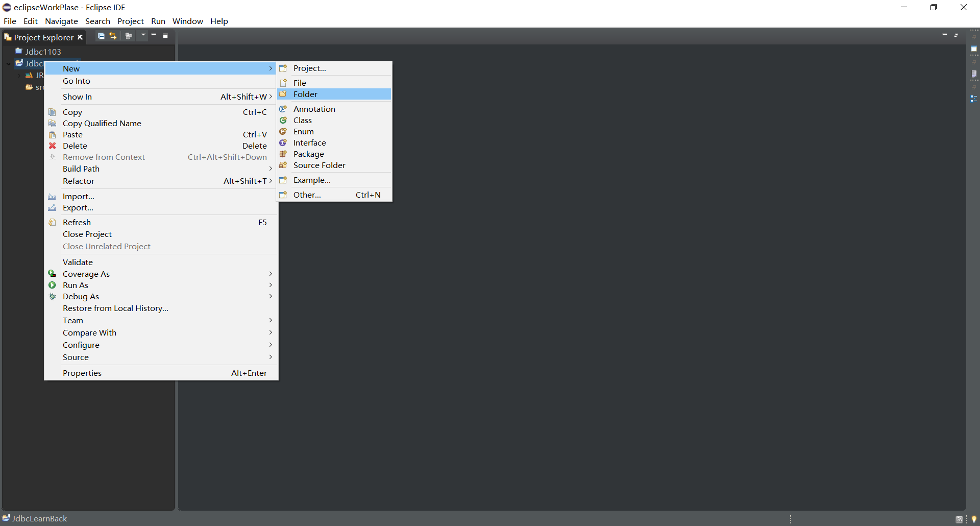Open Properties from the context menu
The image size is (980, 526).
[161, 373]
